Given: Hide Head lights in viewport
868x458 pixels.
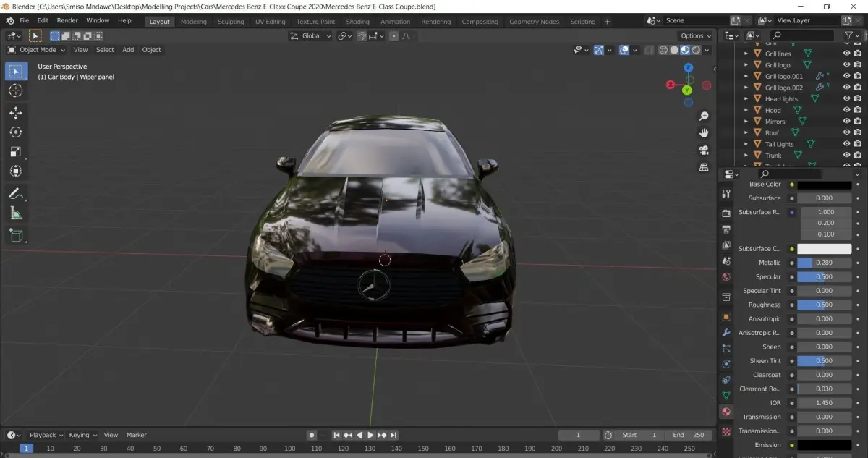Looking at the screenshot, I should (846, 98).
